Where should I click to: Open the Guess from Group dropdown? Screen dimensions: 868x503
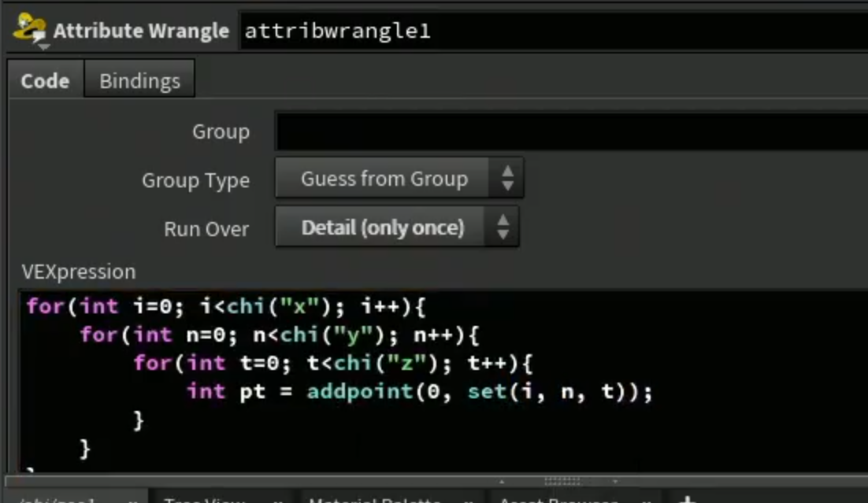pyautogui.click(x=399, y=178)
